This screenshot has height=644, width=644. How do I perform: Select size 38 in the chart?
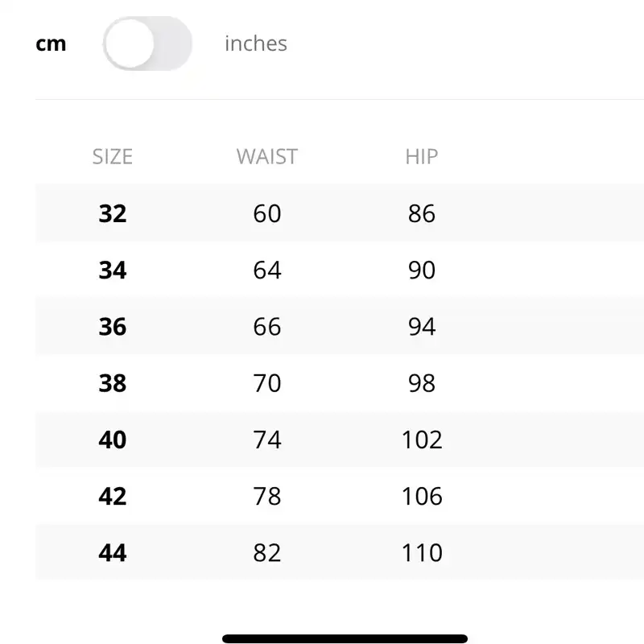[x=112, y=383]
